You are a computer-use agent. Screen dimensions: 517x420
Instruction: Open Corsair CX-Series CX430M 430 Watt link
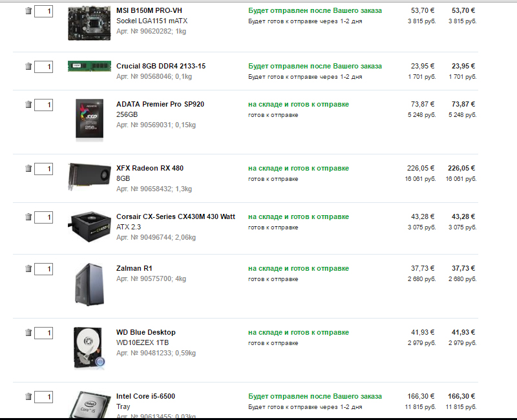coord(176,216)
